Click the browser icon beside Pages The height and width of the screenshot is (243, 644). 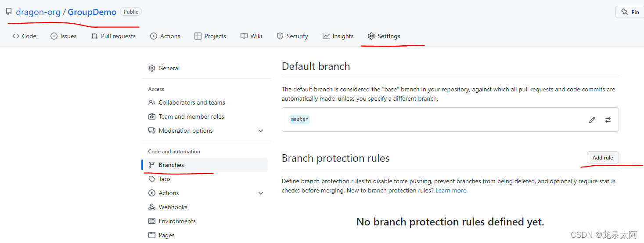[x=152, y=235]
